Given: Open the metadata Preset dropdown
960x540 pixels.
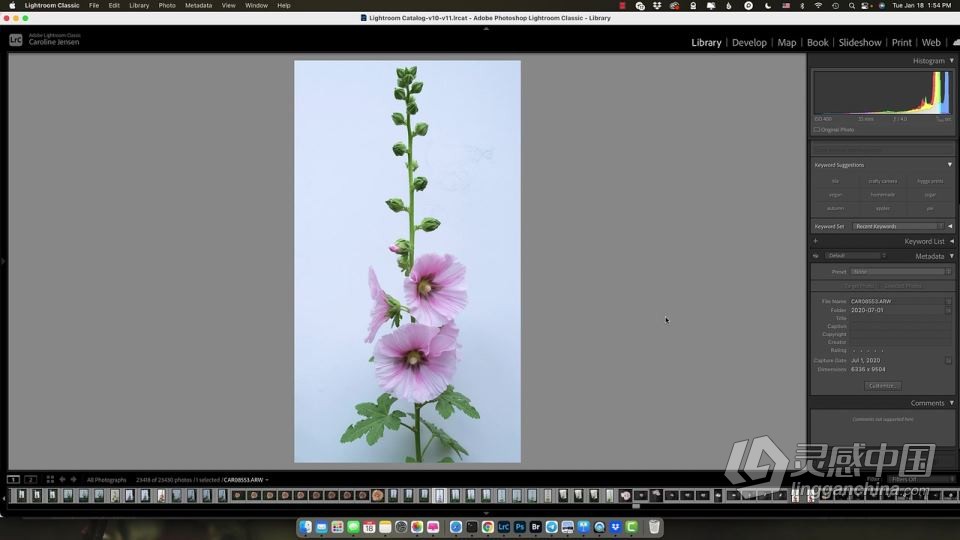Looking at the screenshot, I should pos(901,272).
